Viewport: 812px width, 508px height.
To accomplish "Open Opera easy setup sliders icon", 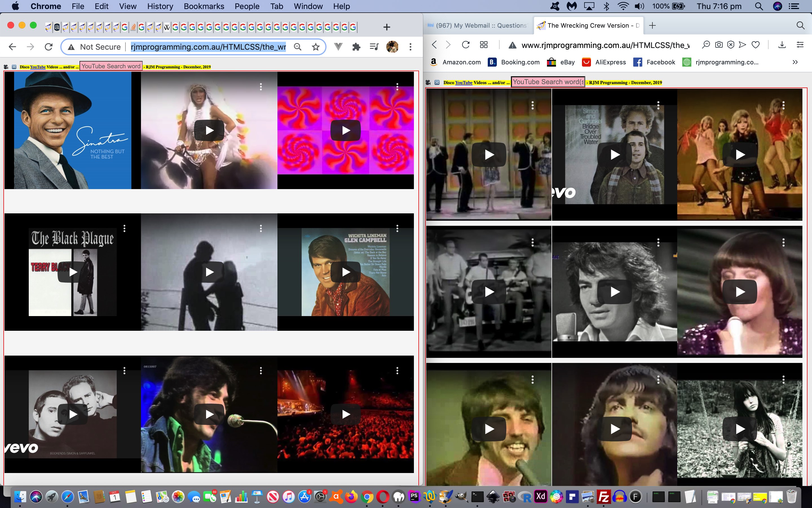I will [800, 45].
